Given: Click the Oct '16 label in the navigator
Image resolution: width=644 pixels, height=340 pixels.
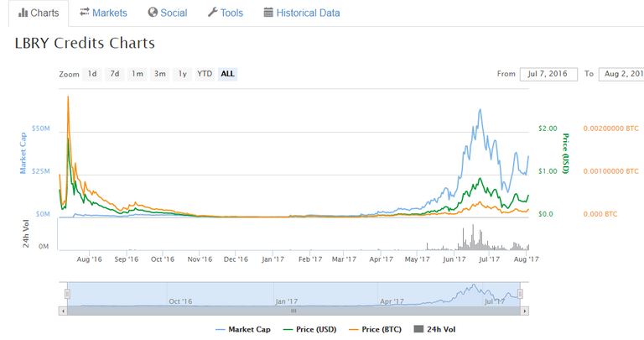Looking at the screenshot, I should tap(180, 301).
